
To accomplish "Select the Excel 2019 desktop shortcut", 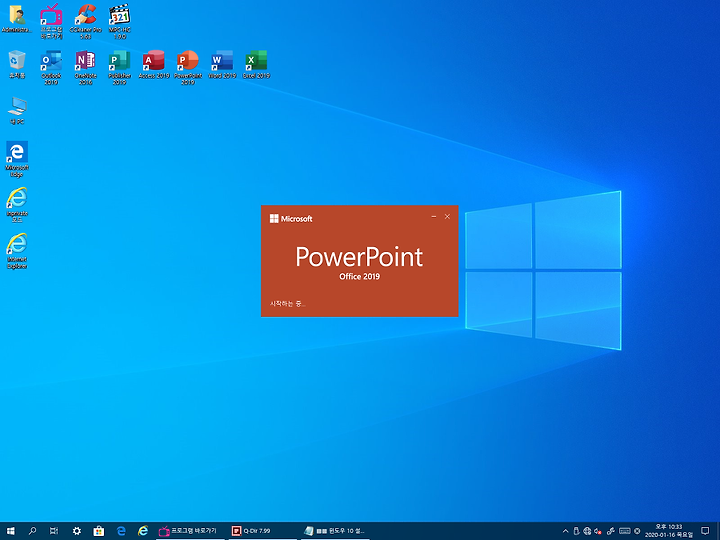I will (x=256, y=64).
